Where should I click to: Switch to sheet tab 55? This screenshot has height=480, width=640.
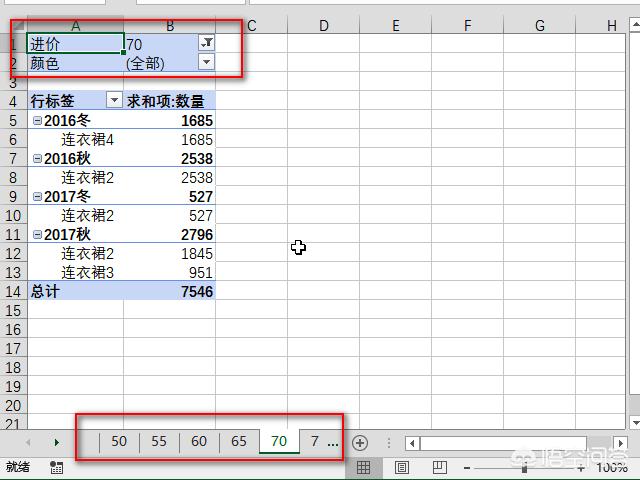(x=159, y=441)
